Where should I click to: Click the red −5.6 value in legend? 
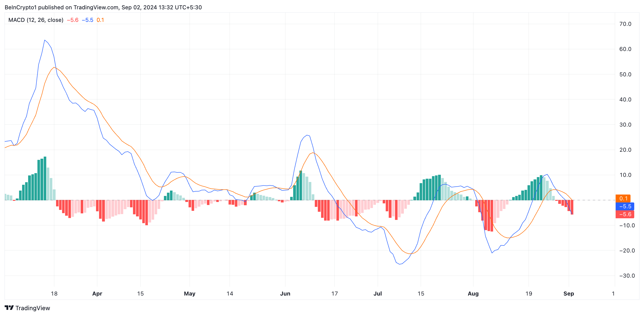coord(73,20)
